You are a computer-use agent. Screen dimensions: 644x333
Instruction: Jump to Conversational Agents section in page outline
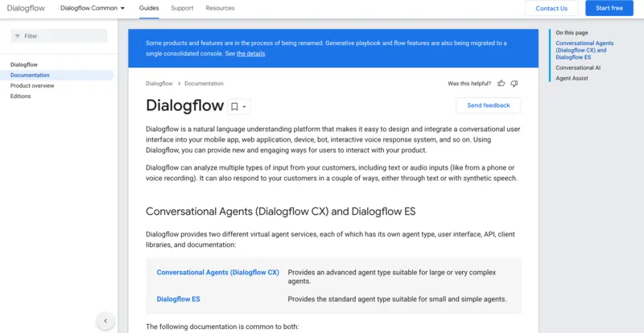[x=584, y=50]
